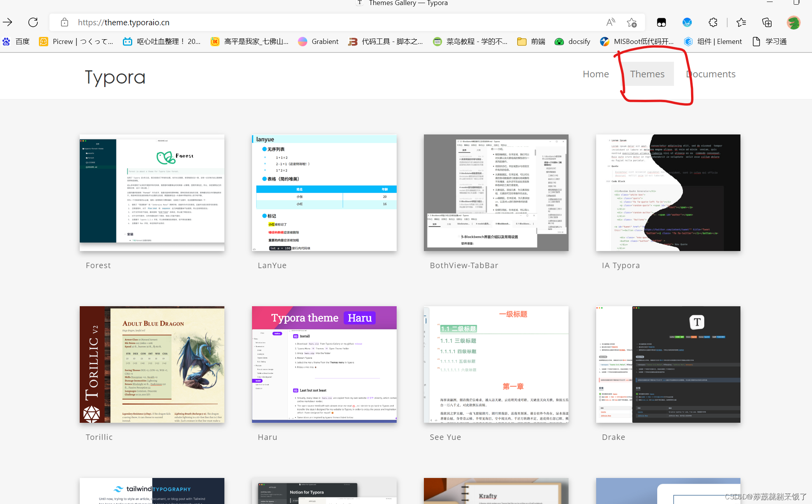This screenshot has height=504, width=812.
Task: Open the 菜鸟教程 bookmark
Action: click(470, 41)
